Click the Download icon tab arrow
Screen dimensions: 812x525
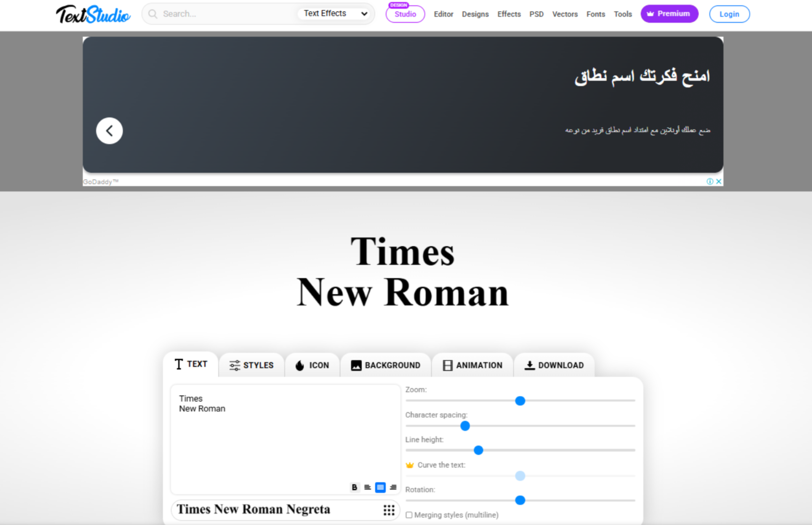pos(529,365)
